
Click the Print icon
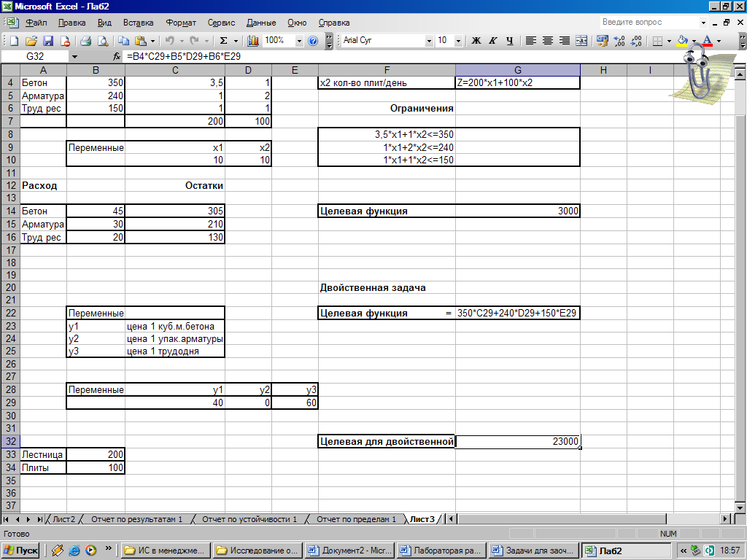[86, 41]
